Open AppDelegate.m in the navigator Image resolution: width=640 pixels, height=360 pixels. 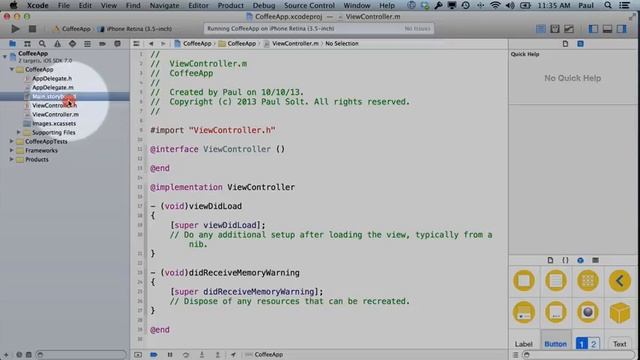[53, 87]
